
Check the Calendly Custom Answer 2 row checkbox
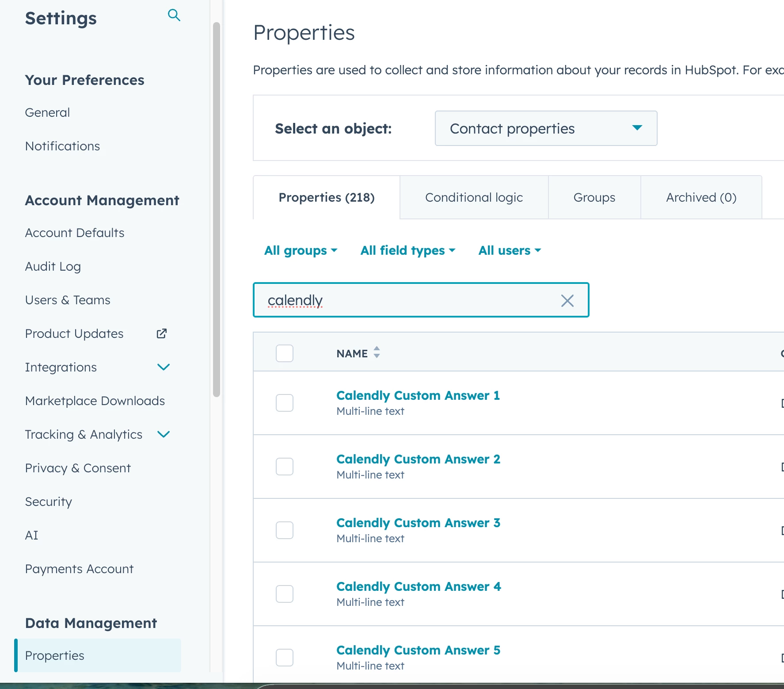click(x=285, y=467)
